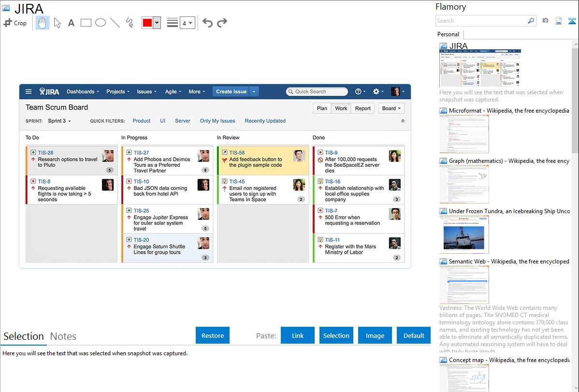The image size is (579, 392).
Task: Open the Graph (mathematics) snapshot thumbnail
Action: click(464, 184)
